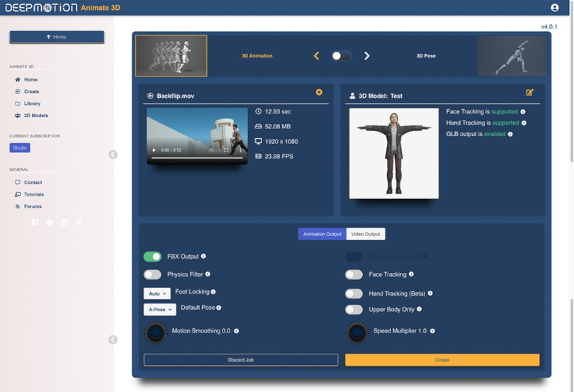Open the user account icon

(x=555, y=8)
